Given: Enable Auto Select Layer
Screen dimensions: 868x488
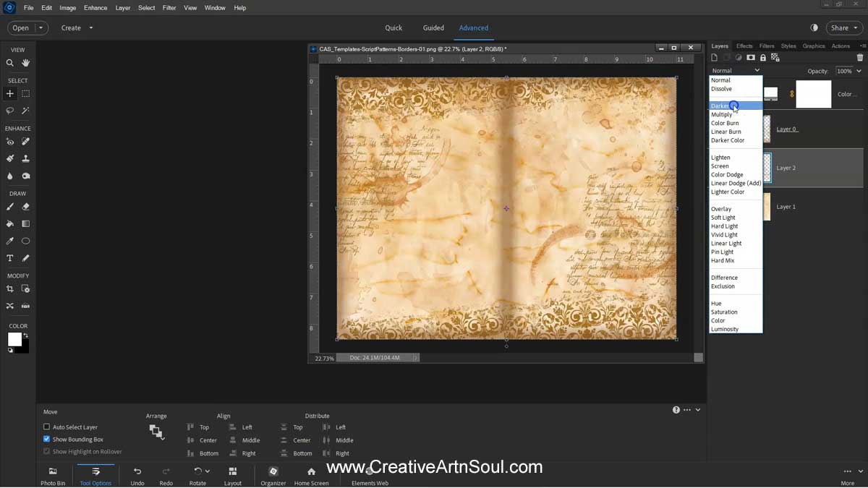Looking at the screenshot, I should 46,427.
